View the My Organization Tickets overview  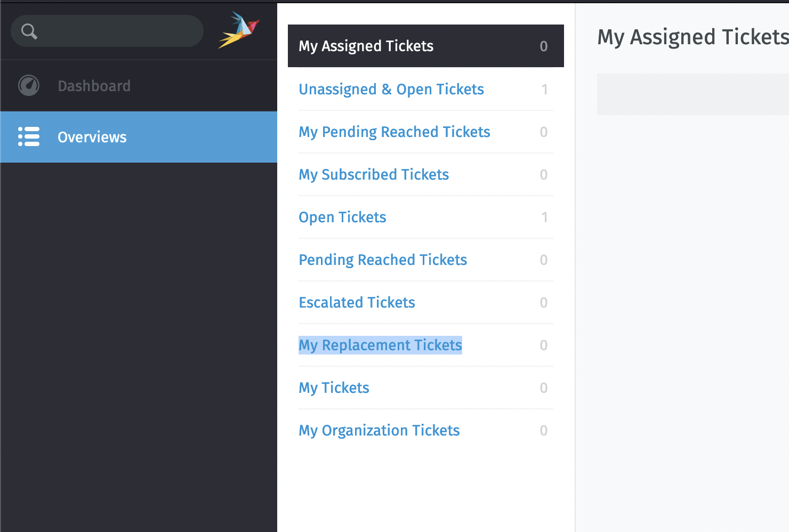(379, 430)
